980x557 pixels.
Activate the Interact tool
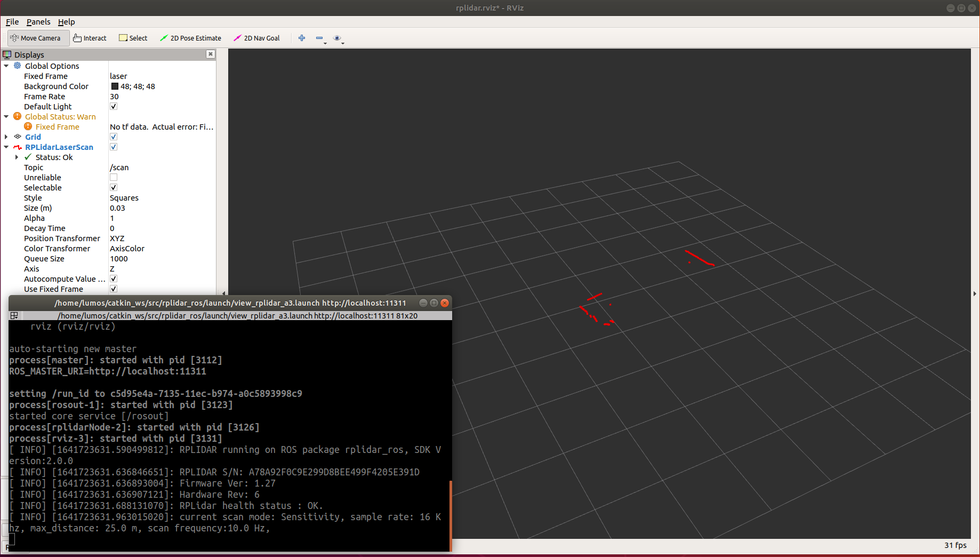click(x=90, y=38)
